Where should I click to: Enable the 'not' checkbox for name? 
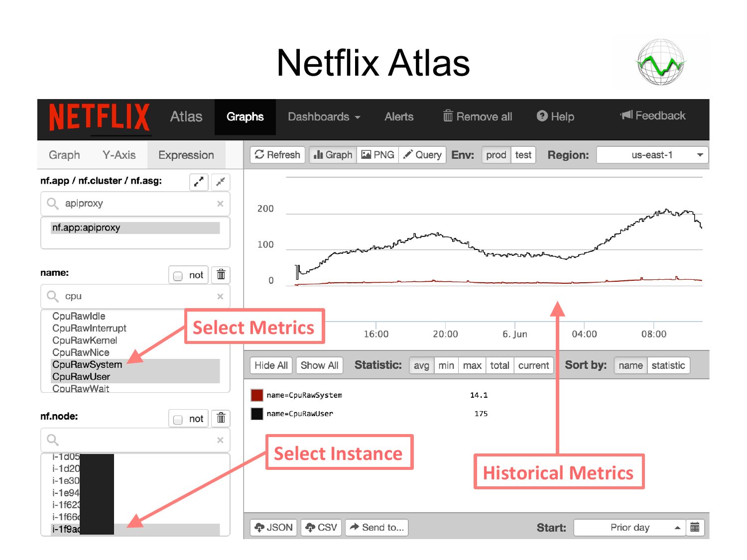[x=178, y=276]
